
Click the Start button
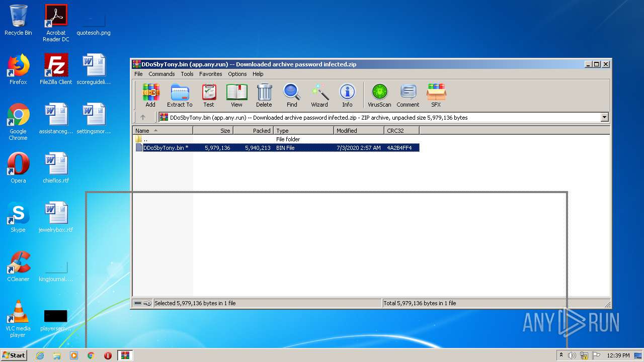(x=14, y=355)
